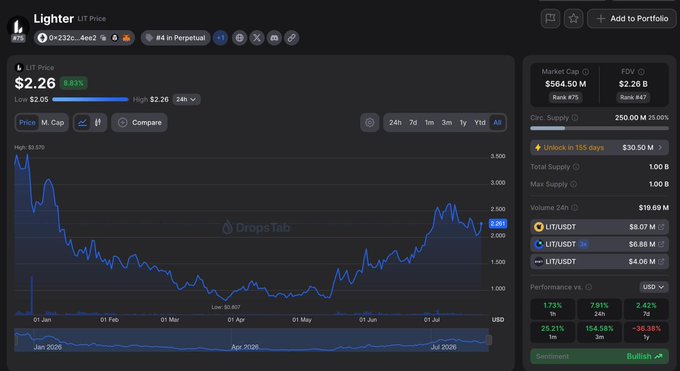The width and height of the screenshot is (680, 371).
Task: Open the first LIT/USDT $8.07 M market
Action: (x=599, y=227)
